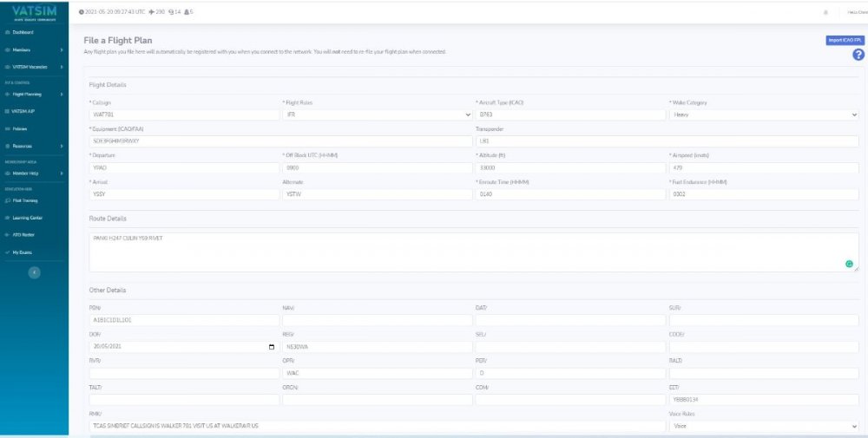Expand the Members sidebar menu

[34, 49]
